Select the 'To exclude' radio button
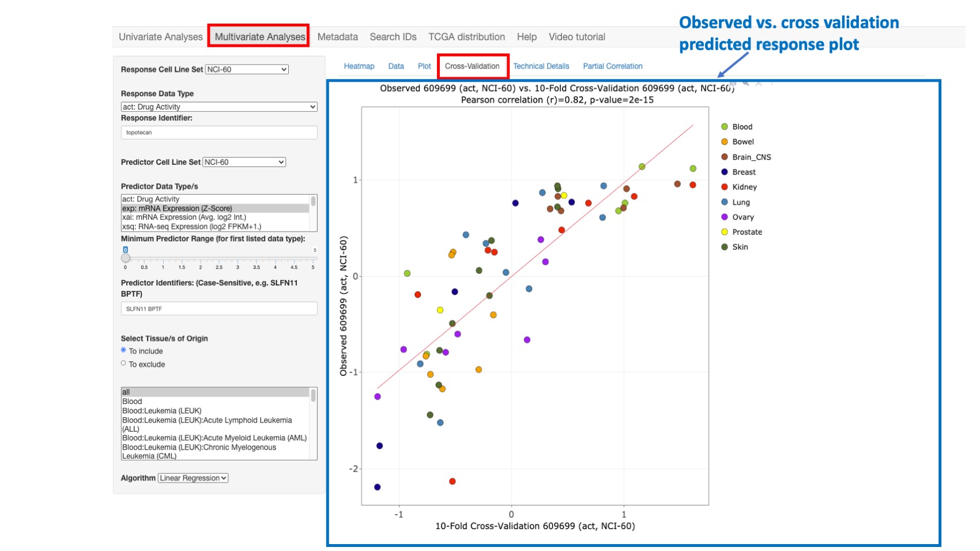Viewport: 980px width, 551px height. (123, 363)
